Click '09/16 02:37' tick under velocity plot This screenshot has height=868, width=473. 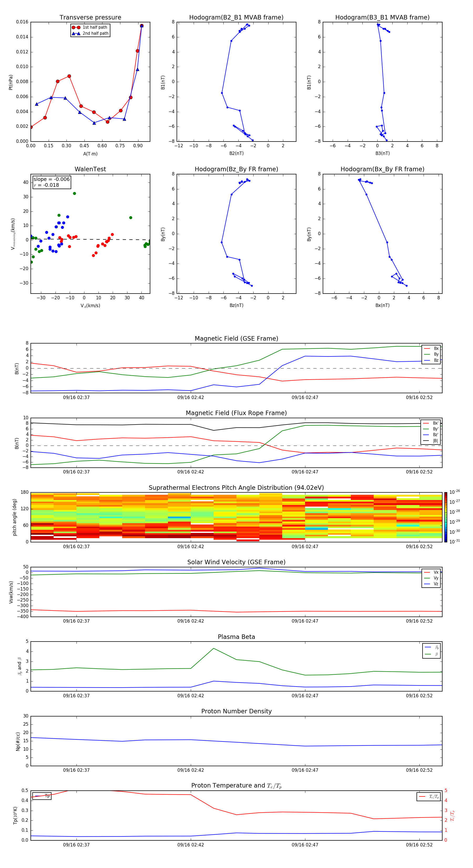(x=76, y=621)
